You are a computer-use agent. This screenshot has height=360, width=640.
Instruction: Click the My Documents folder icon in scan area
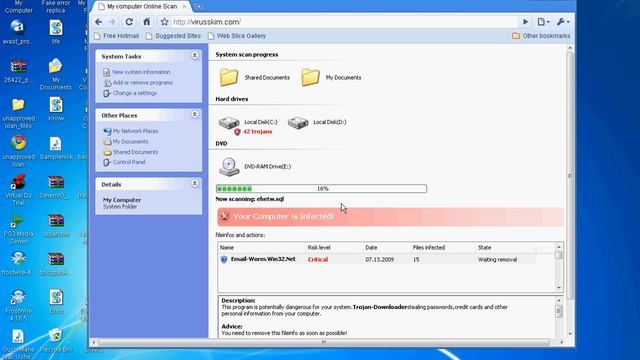tap(310, 77)
